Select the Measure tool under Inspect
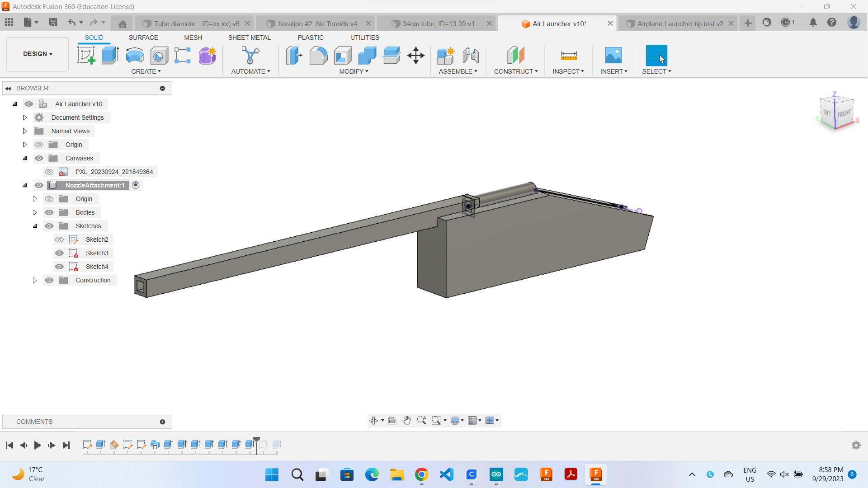Screen dimensions: 868x488 [568, 56]
